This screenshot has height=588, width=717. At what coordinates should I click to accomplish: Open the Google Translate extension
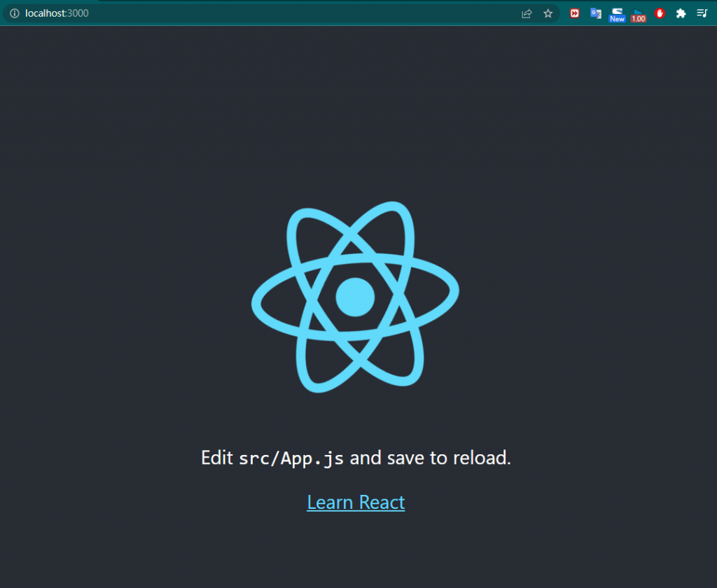(x=595, y=13)
